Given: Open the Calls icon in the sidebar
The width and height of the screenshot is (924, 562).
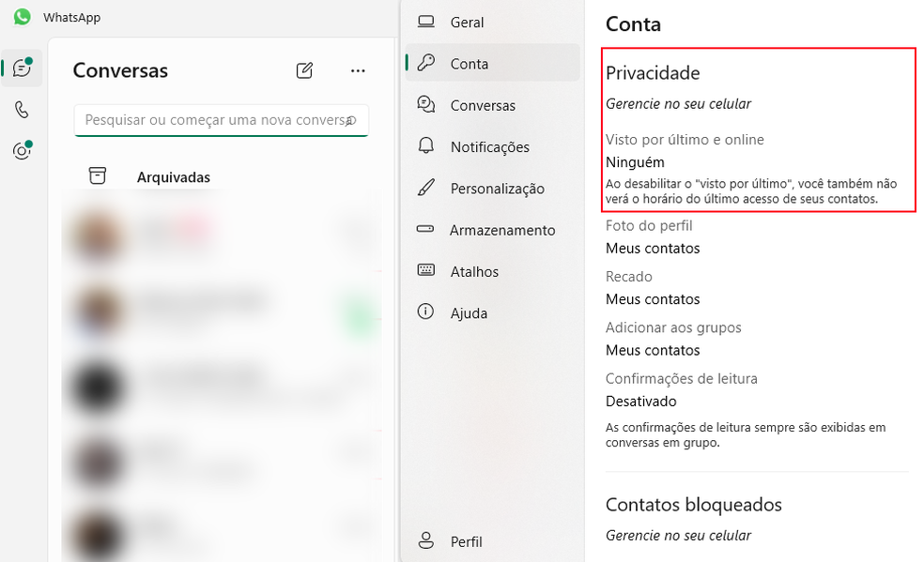Looking at the screenshot, I should tap(20, 109).
